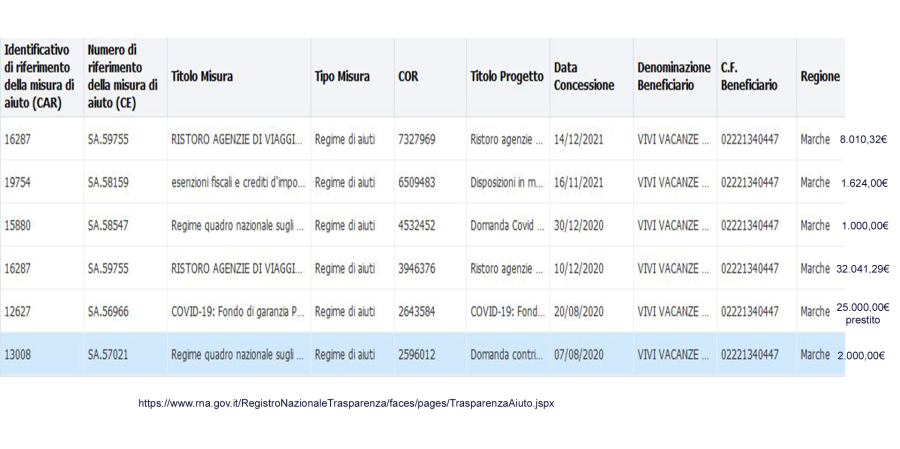Viewport: 900px width, 449px height.
Task: Click the COR 3946376 cell
Action: point(416,268)
